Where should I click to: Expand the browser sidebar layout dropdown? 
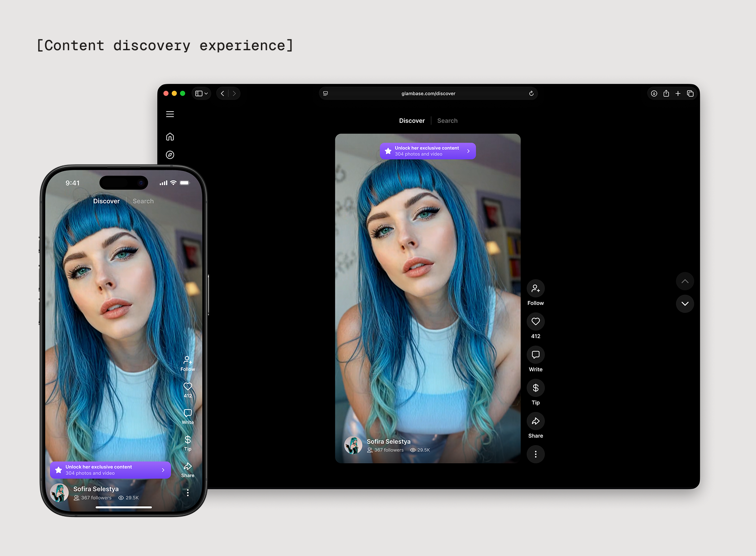click(x=201, y=93)
